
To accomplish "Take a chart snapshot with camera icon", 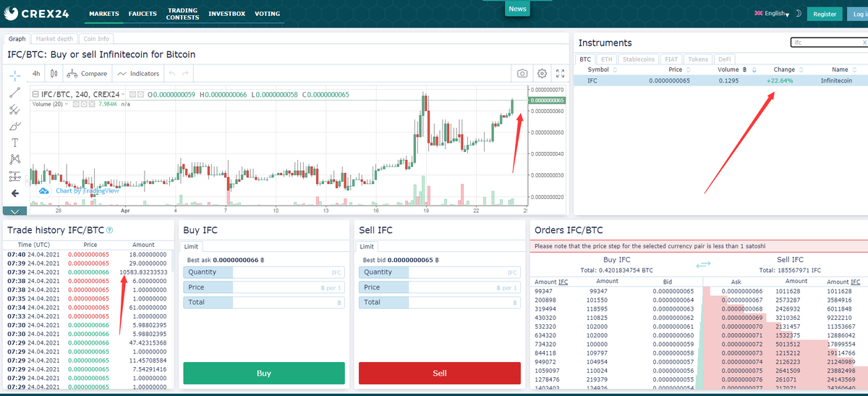I will 522,73.
